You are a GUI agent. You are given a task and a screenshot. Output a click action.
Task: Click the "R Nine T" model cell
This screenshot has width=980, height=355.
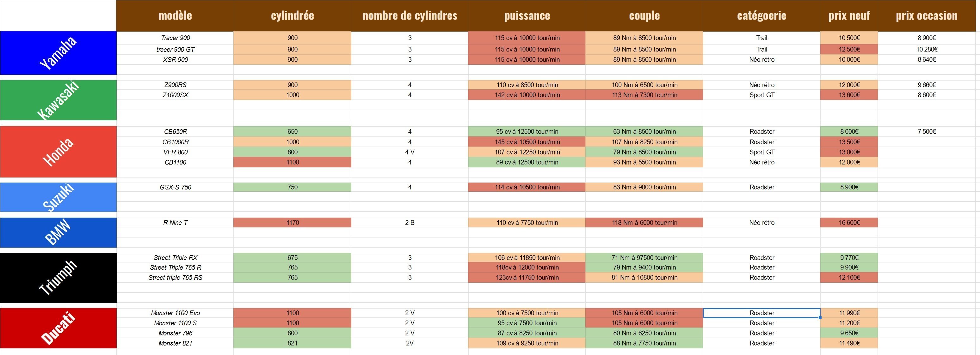[176, 223]
